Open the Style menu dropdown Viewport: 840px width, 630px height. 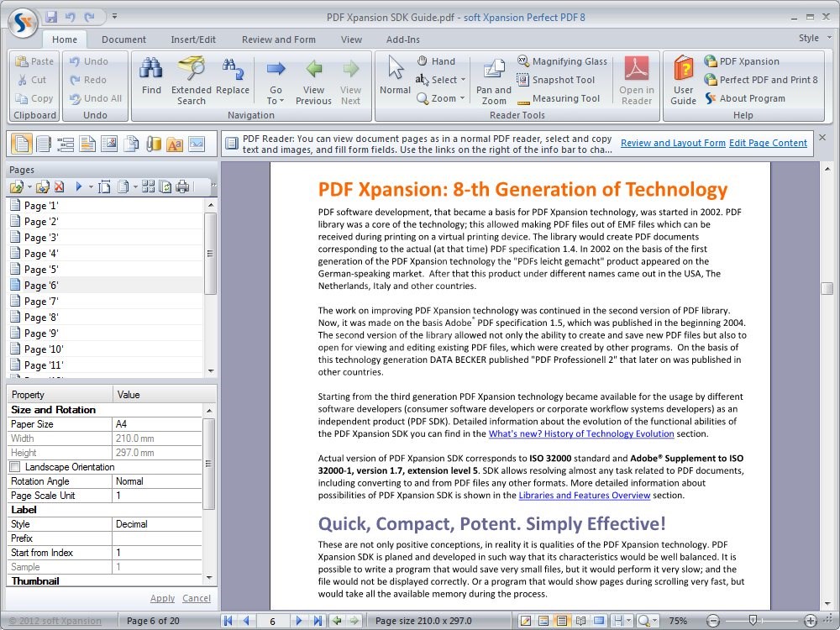pos(815,38)
